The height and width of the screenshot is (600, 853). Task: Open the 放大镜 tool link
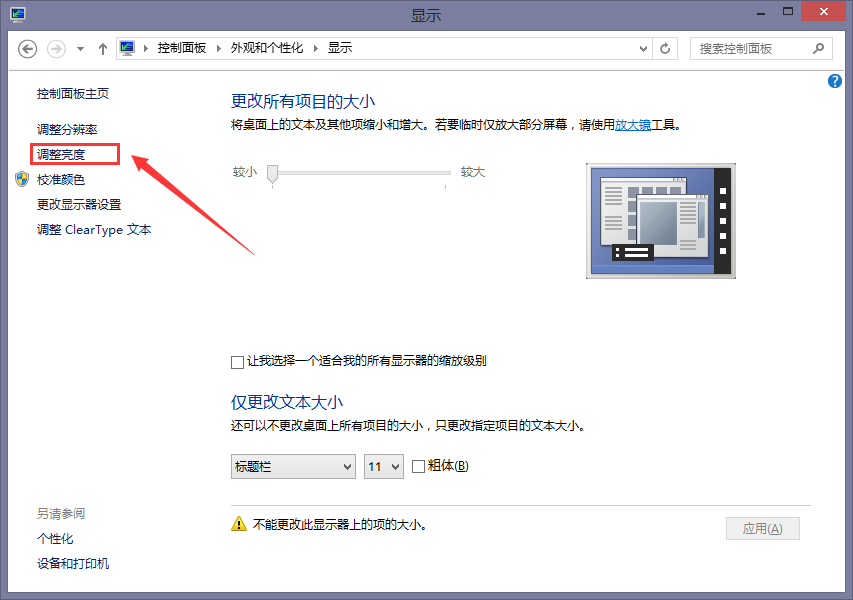[x=632, y=125]
